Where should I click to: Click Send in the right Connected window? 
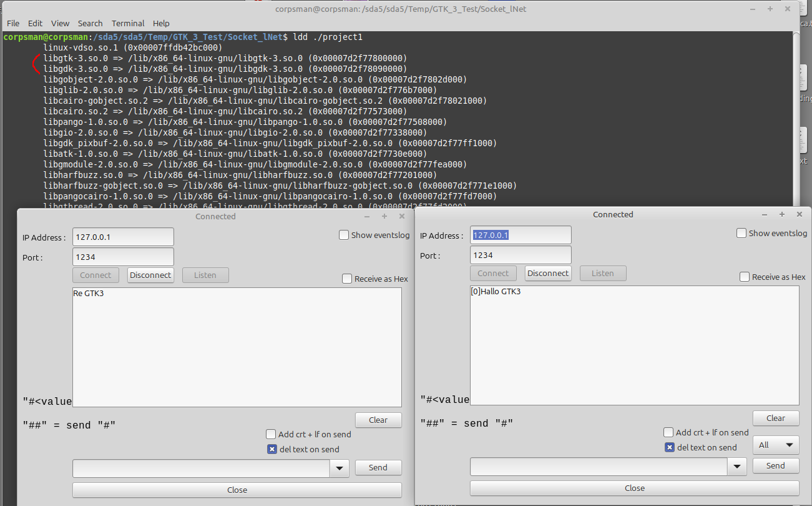point(775,465)
